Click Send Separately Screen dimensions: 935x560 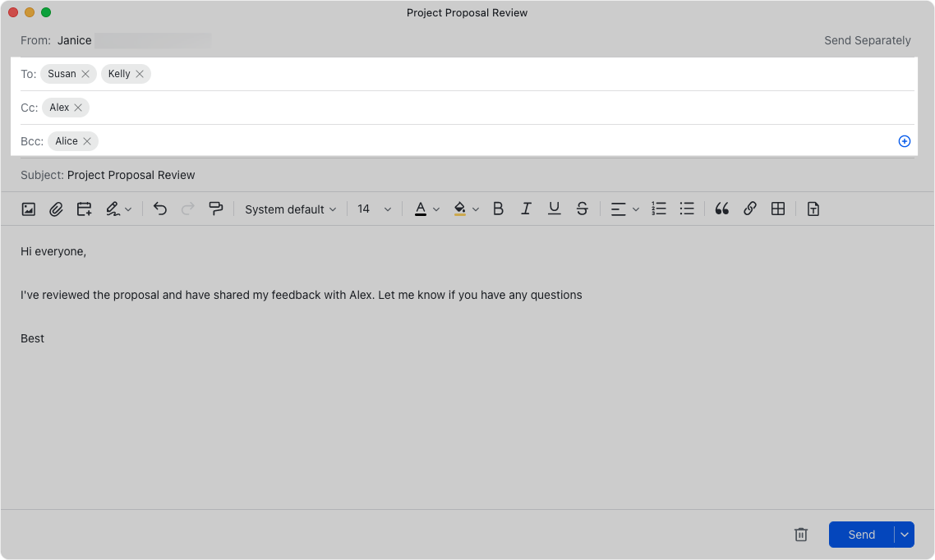(x=868, y=39)
